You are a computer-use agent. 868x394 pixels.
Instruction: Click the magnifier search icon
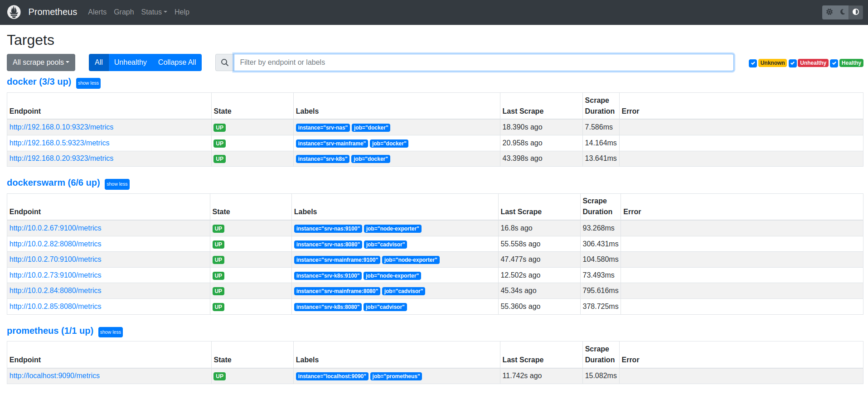(x=224, y=62)
